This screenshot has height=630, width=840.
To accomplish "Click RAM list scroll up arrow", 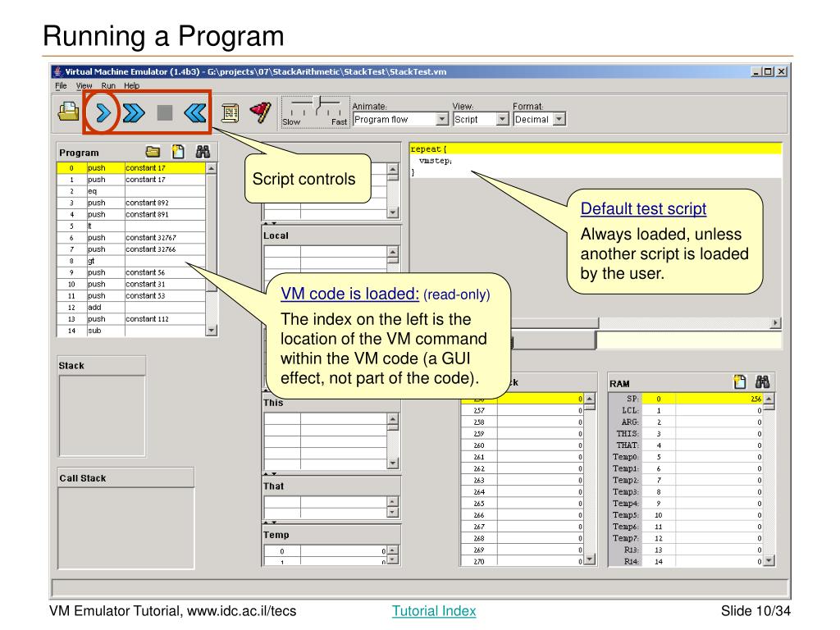I will 769,399.
